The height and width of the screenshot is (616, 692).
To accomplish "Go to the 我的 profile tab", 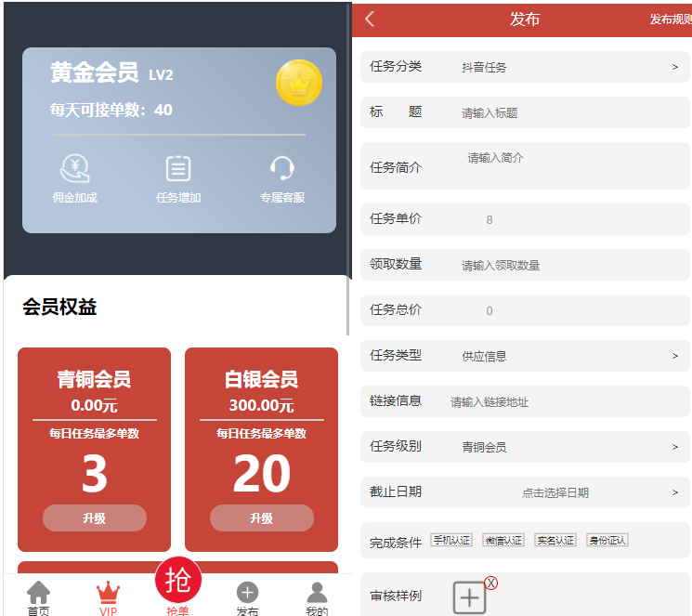I will click(317, 597).
